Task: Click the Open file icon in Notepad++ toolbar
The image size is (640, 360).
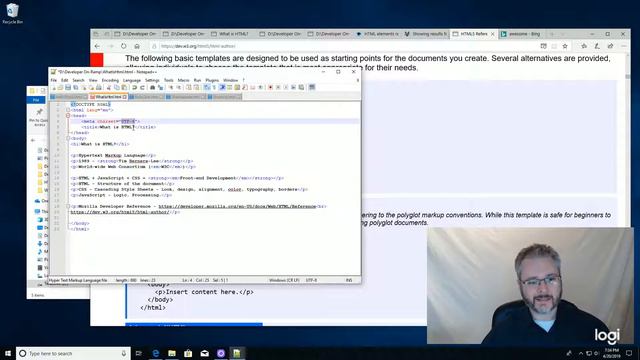Action: click(60, 87)
